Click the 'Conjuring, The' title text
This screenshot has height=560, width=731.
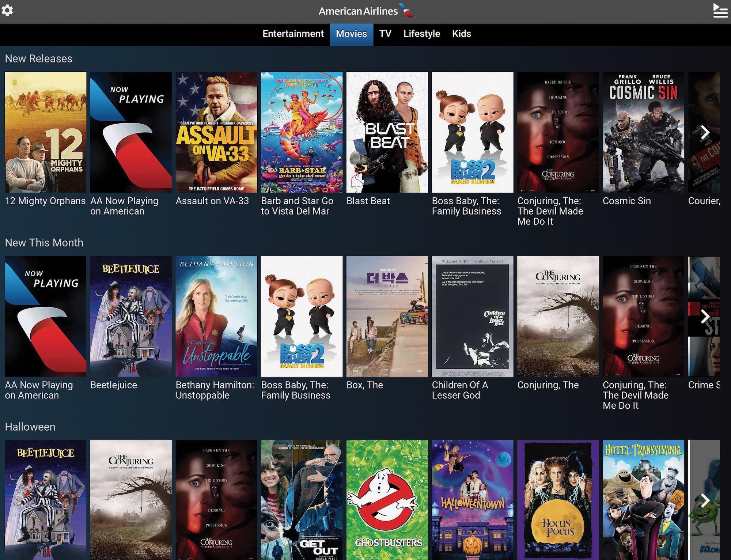click(x=548, y=385)
